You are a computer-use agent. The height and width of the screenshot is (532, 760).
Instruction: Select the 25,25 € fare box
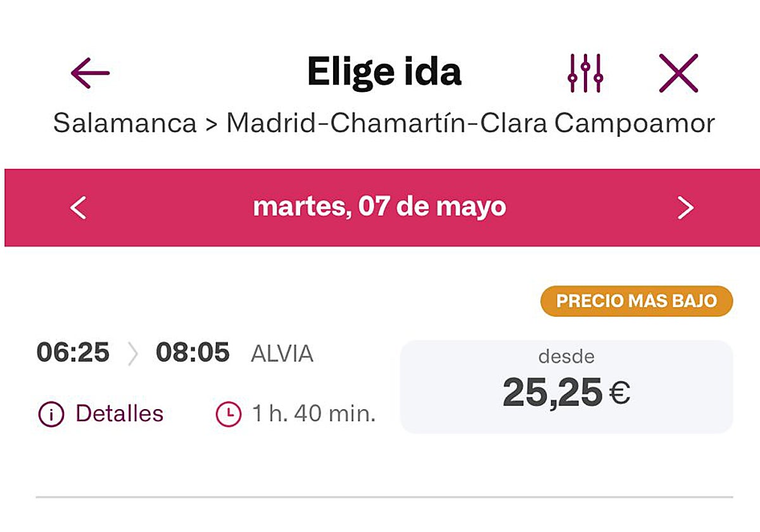(566, 387)
